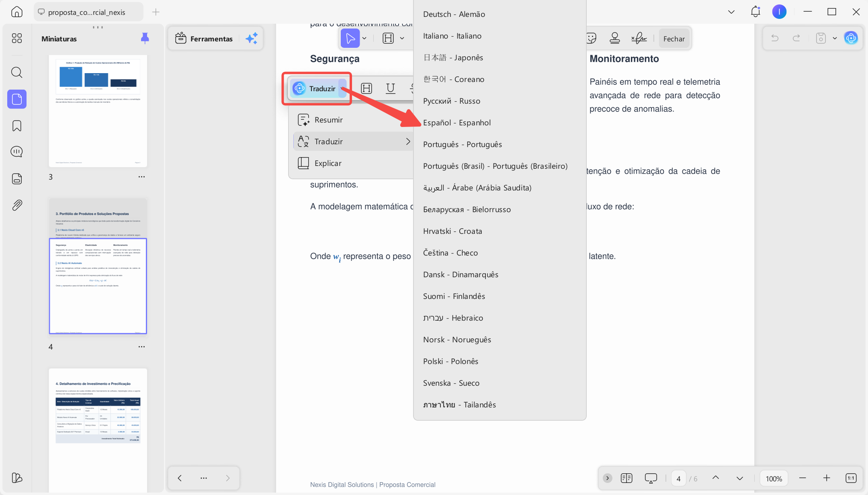Open options menu for thumbnail 3
This screenshot has width=868, height=495.
coord(141,177)
